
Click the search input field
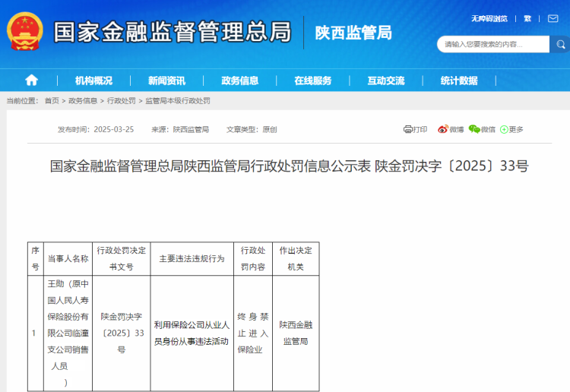(x=492, y=44)
